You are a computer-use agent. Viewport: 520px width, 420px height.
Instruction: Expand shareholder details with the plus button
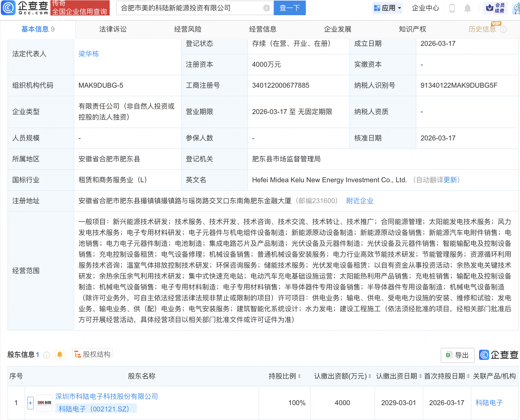pos(30,403)
